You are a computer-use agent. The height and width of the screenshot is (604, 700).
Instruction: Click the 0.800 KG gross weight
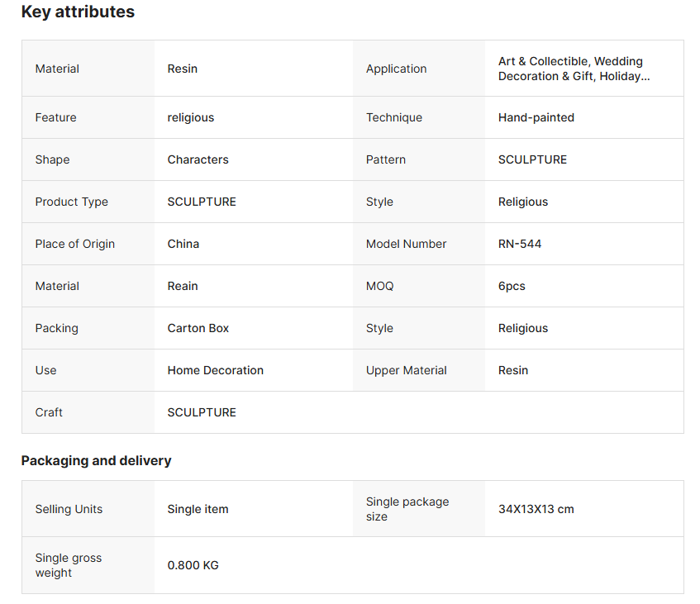(x=193, y=565)
